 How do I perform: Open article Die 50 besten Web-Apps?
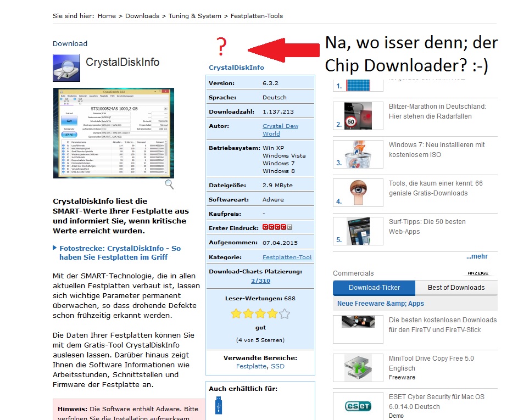point(427,227)
